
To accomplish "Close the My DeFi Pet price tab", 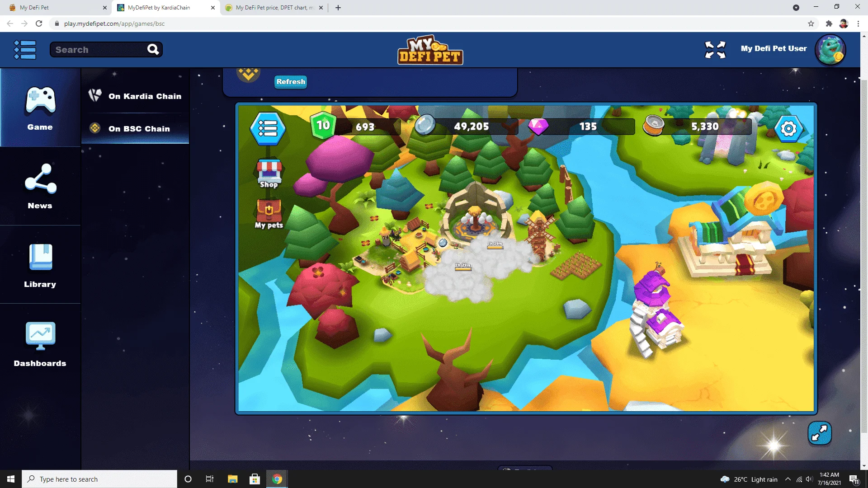I will 321,8.
